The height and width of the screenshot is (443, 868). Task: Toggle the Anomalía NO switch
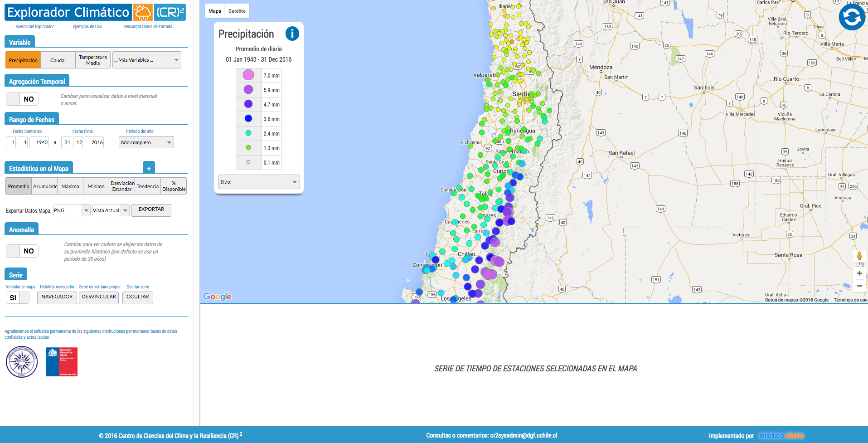[22, 251]
